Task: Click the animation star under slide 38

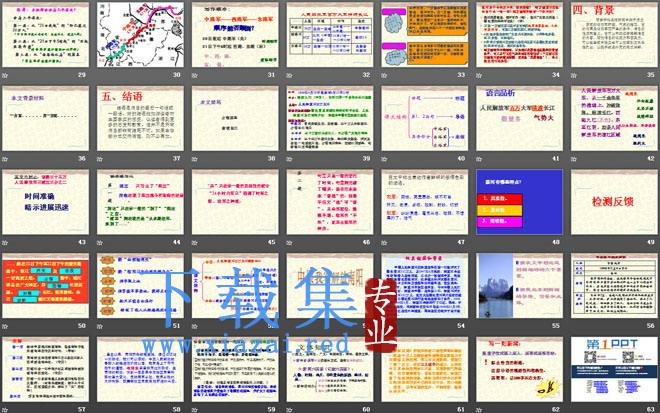Action: click(x=194, y=159)
